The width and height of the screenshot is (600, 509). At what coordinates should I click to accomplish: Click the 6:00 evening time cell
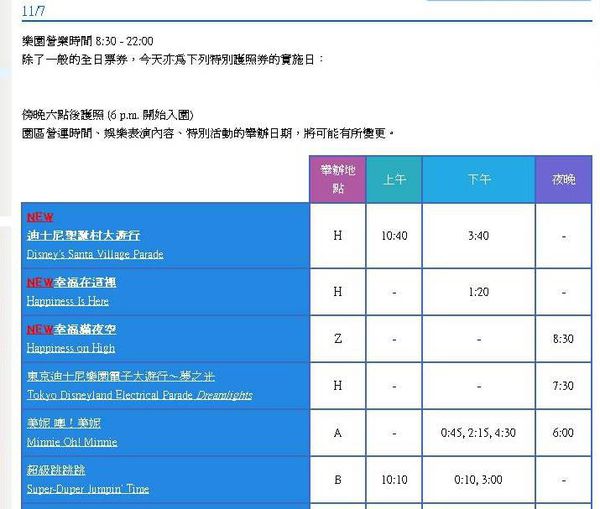pyautogui.click(x=564, y=433)
